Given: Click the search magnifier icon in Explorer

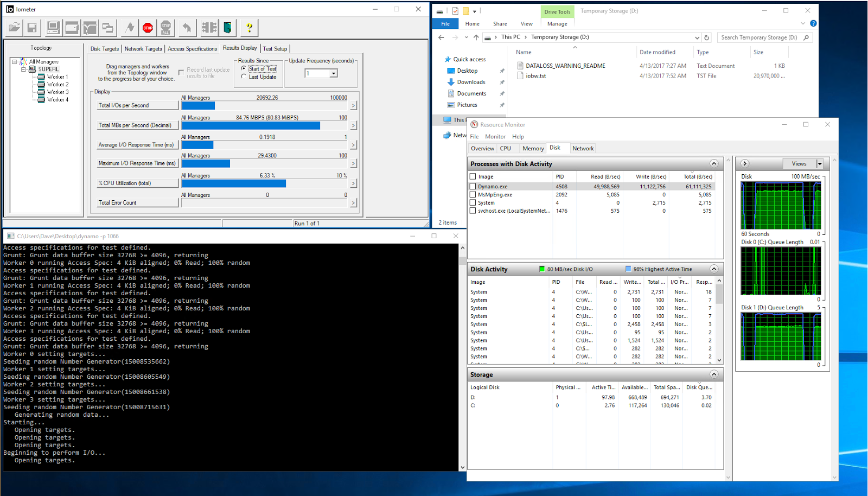Looking at the screenshot, I should [x=806, y=37].
